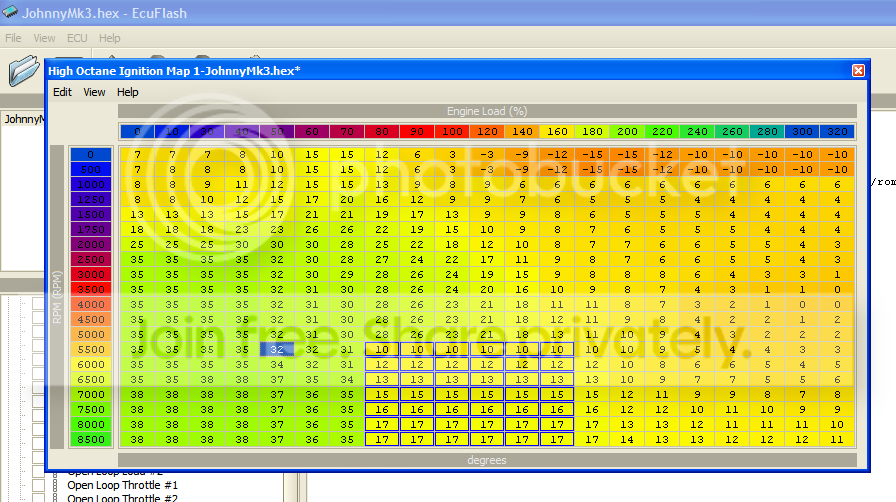This screenshot has width=896, height=502.
Task: Click the 7500 RPM row header
Action: (91, 409)
